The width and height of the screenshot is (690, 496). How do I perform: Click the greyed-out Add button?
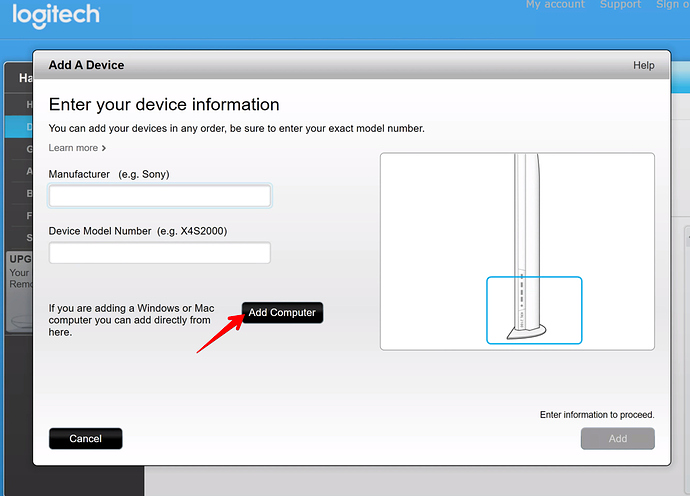pos(617,438)
